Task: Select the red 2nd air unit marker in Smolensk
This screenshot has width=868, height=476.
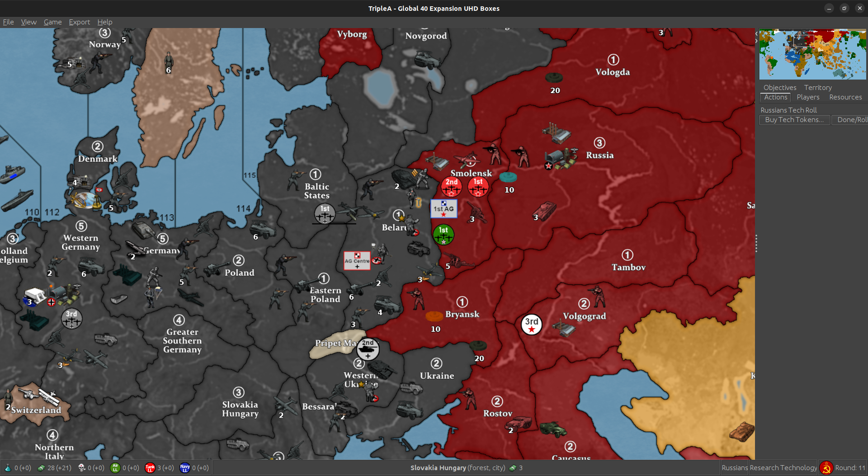Action: [x=451, y=187]
